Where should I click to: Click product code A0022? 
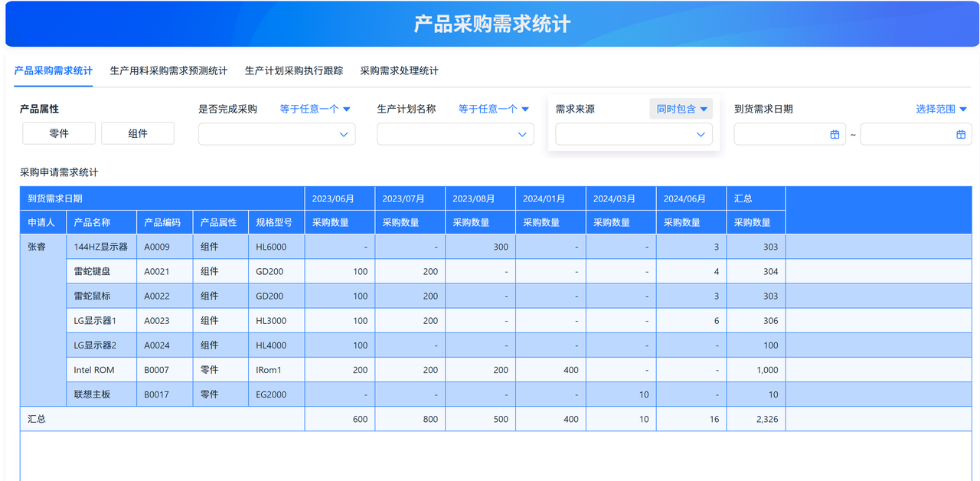click(x=165, y=296)
